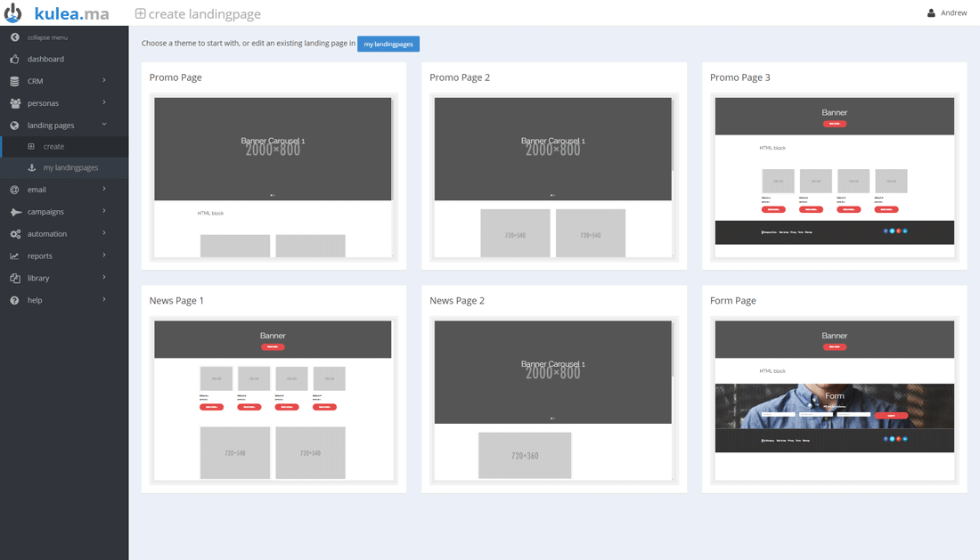This screenshot has width=980, height=560.
Task: Click the kulea.ma power logo icon
Action: (x=14, y=13)
